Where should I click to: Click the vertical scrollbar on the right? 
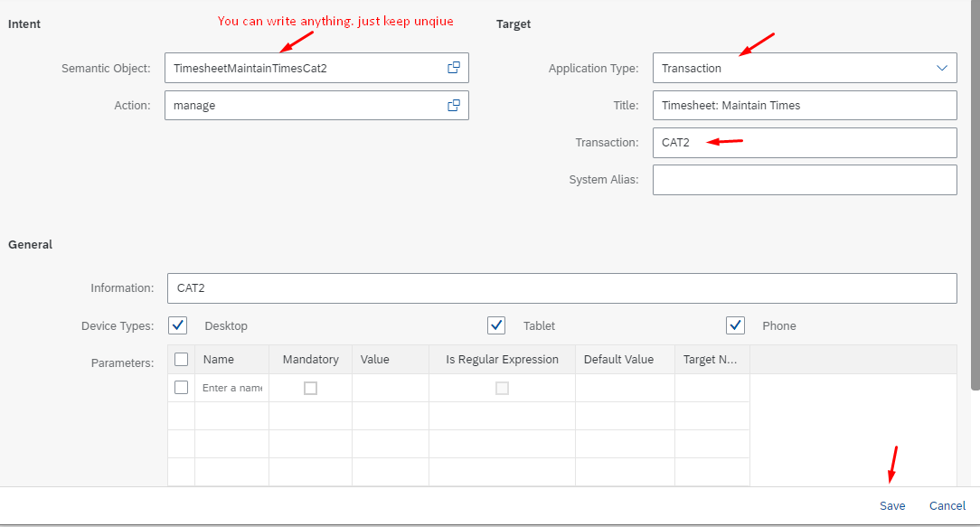pyautogui.click(x=975, y=199)
